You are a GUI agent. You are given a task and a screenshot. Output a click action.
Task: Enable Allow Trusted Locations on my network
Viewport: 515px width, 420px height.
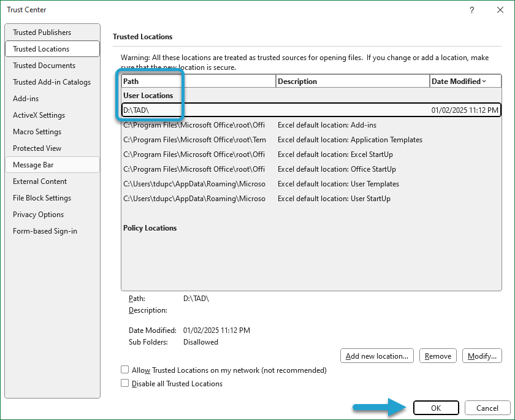pos(125,370)
